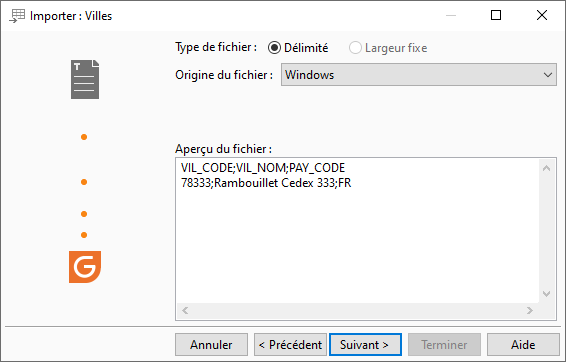Click the horizontal scroll right arrow
The height and width of the screenshot is (362, 566).
coord(530,310)
